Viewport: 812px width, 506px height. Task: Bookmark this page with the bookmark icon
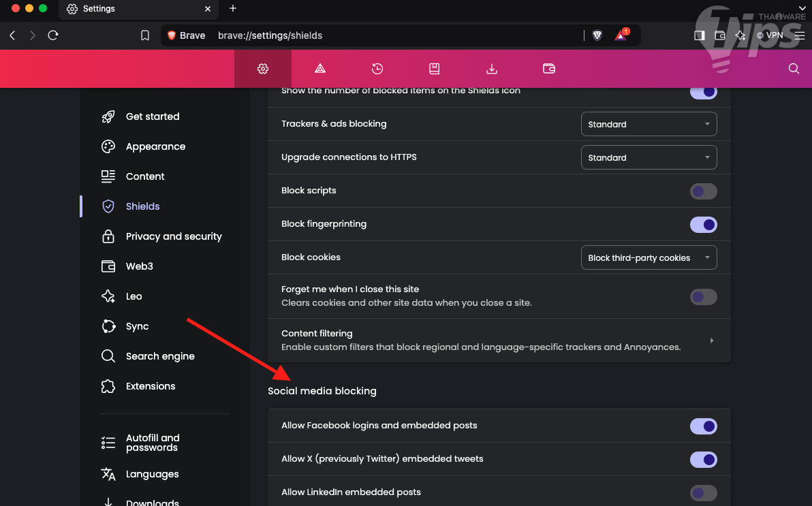pyautogui.click(x=145, y=35)
